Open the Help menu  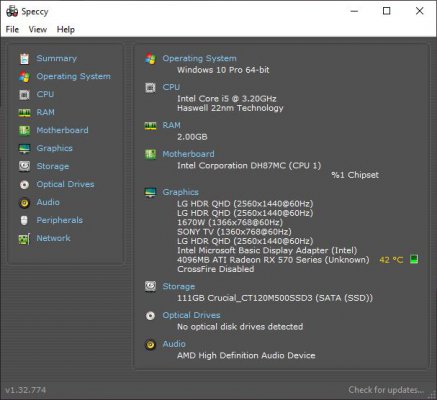coord(66,30)
